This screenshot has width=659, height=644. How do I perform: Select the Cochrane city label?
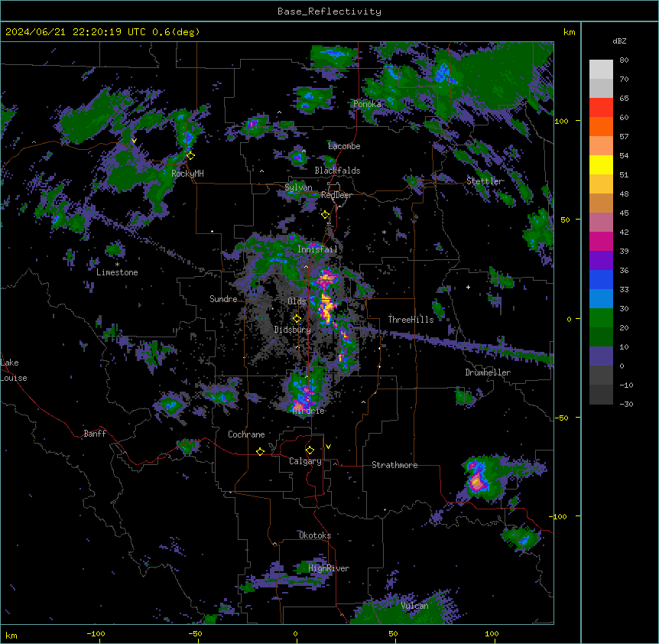tap(246, 434)
